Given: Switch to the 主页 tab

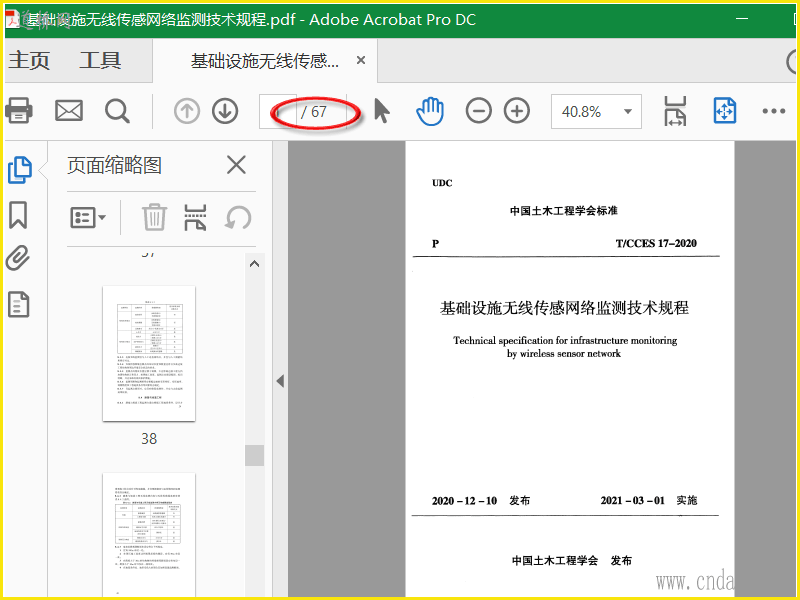Looking at the screenshot, I should coord(30,60).
